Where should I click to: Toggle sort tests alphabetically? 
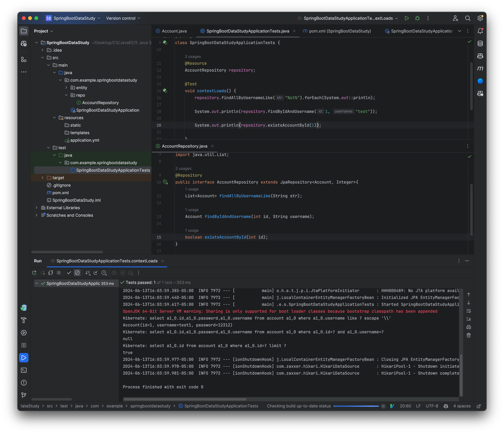tap(88, 273)
